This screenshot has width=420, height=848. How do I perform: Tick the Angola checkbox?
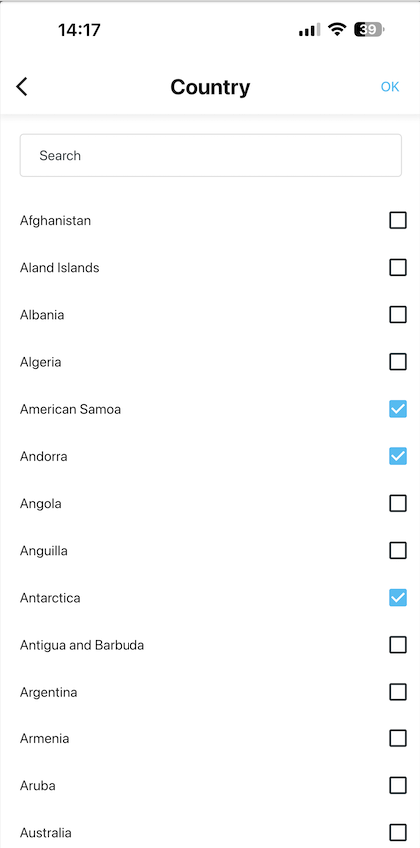(x=398, y=504)
